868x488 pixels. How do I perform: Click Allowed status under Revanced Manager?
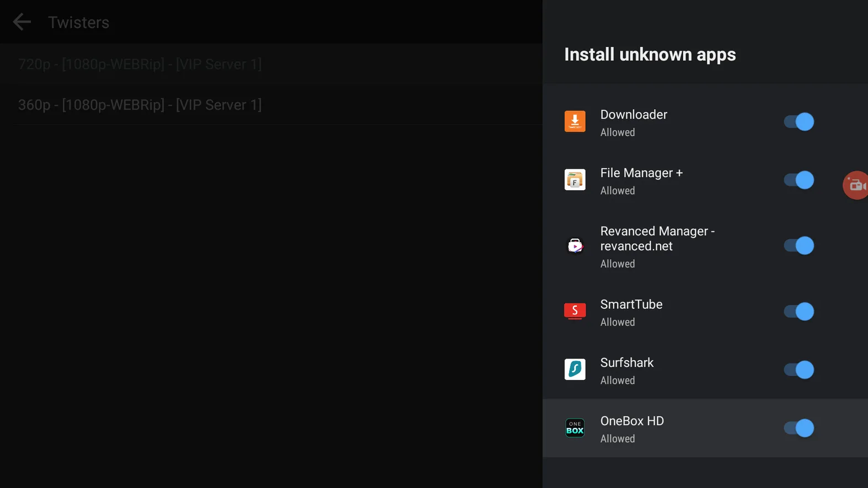[x=618, y=264]
